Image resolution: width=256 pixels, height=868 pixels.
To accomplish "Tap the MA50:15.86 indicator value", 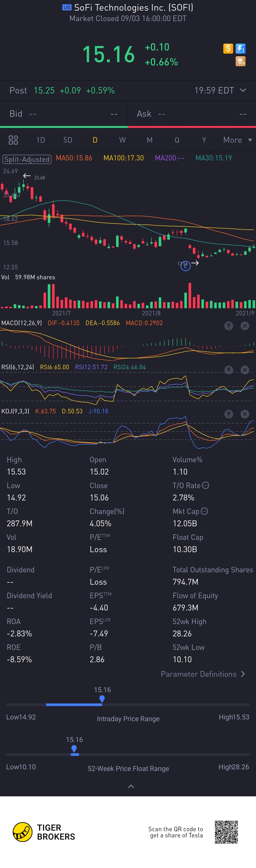I will (x=74, y=158).
